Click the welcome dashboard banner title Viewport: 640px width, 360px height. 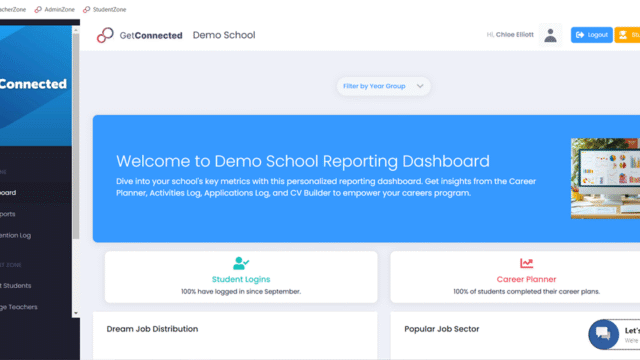pyautogui.click(x=303, y=161)
